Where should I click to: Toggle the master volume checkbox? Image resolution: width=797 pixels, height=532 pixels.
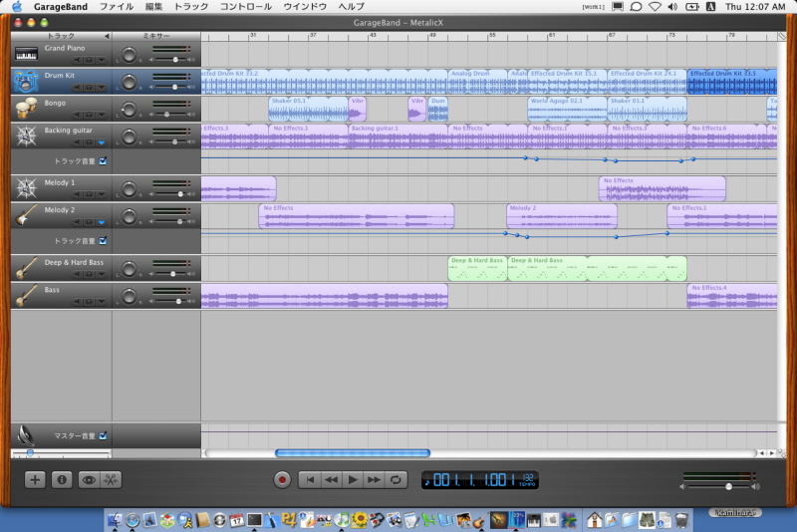tap(103, 435)
